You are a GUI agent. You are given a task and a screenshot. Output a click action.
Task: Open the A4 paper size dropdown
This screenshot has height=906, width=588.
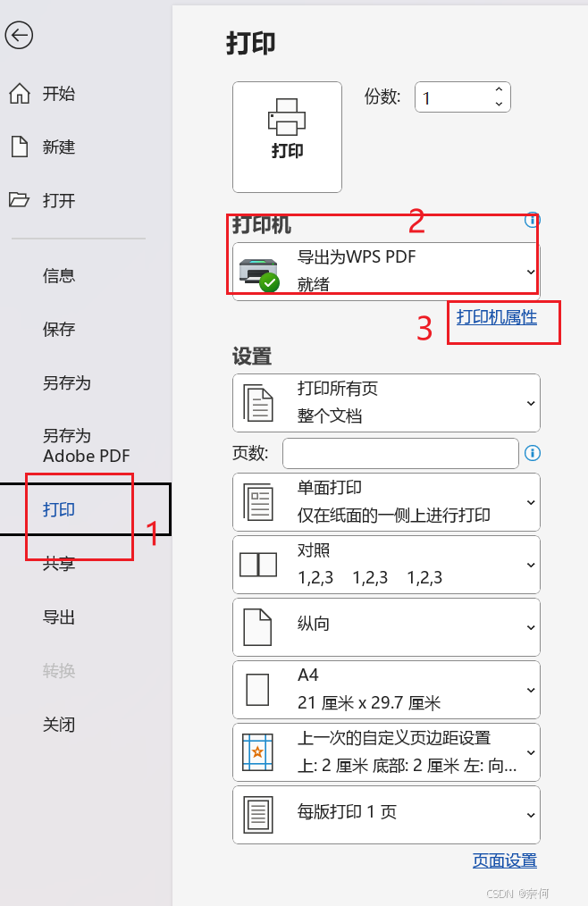click(386, 689)
